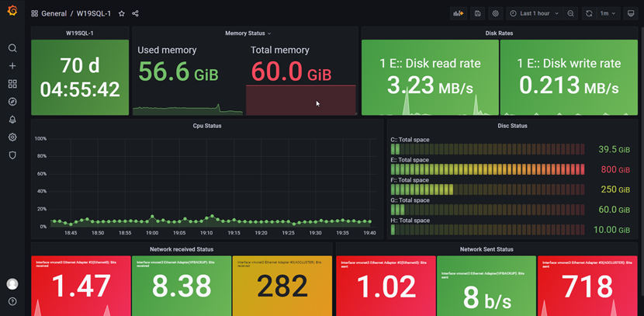Image resolution: width=644 pixels, height=316 pixels.
Task: Toggle the cycle view mode monitor icon
Action: [630, 13]
